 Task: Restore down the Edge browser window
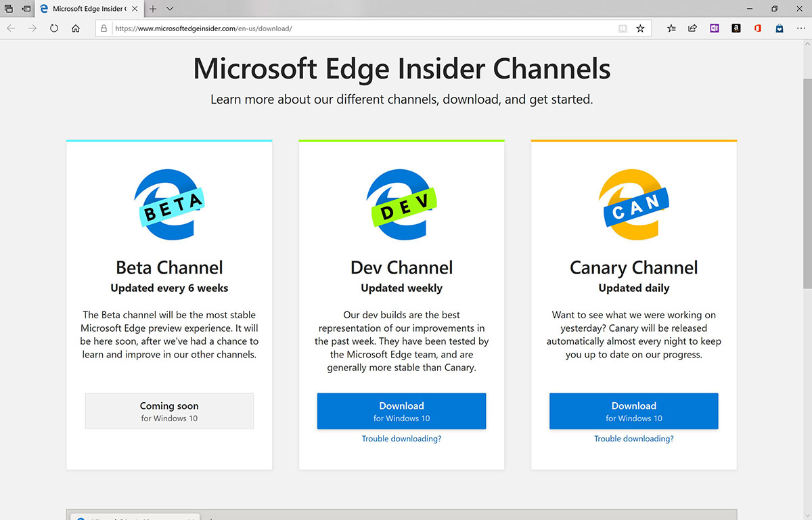click(775, 9)
